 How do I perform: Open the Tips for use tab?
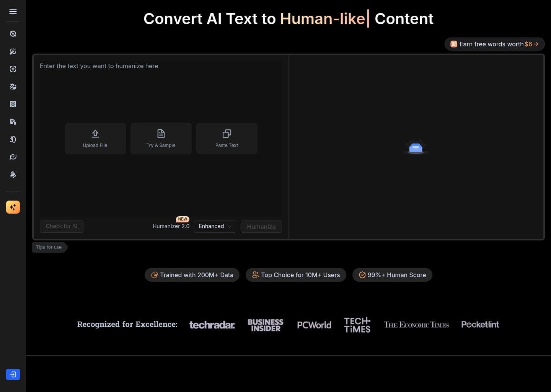[x=50, y=247]
